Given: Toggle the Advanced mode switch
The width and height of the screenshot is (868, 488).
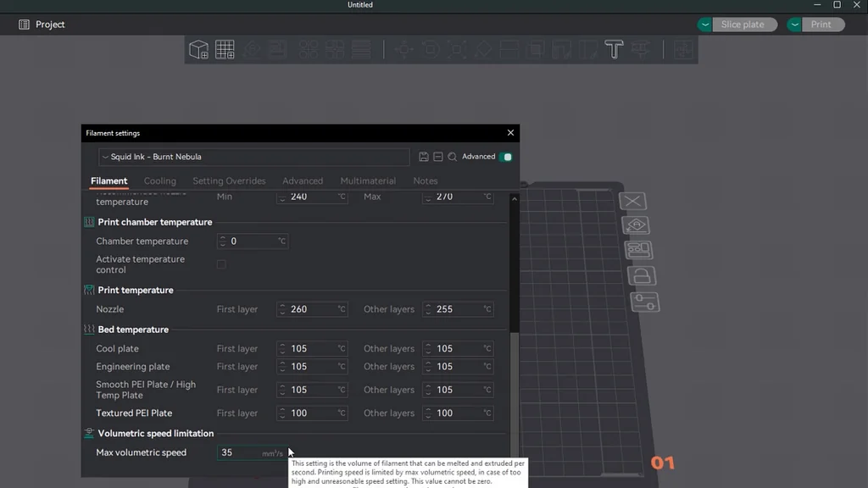Looking at the screenshot, I should 505,157.
